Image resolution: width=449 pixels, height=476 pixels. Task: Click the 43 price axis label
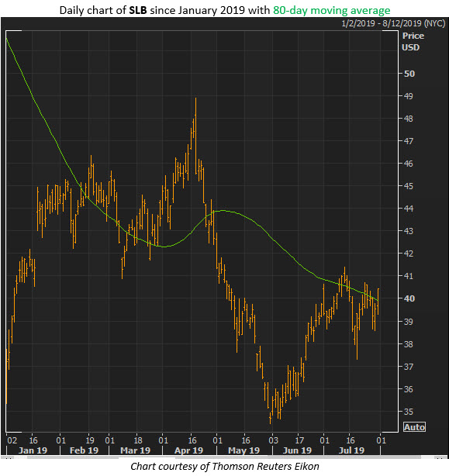(409, 231)
